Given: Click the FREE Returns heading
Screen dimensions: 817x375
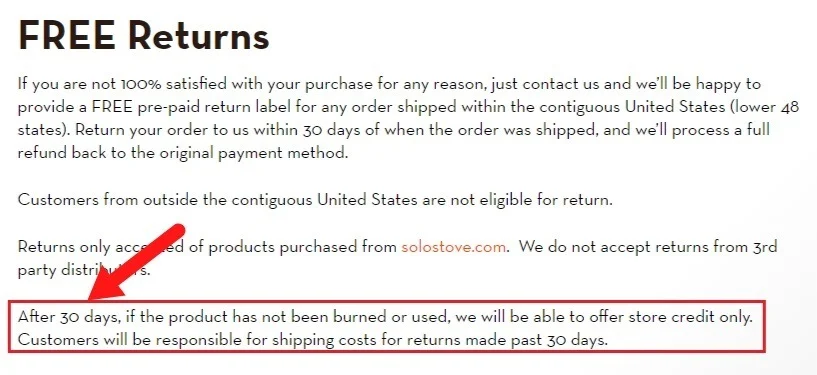Looking at the screenshot, I should 144,35.
